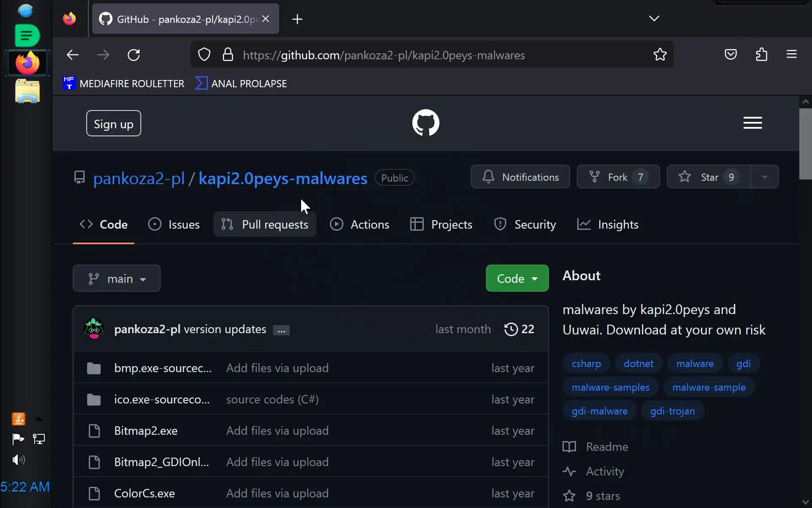Open the gdi-malware topic tag
This screenshot has height=508, width=812.
(x=599, y=411)
